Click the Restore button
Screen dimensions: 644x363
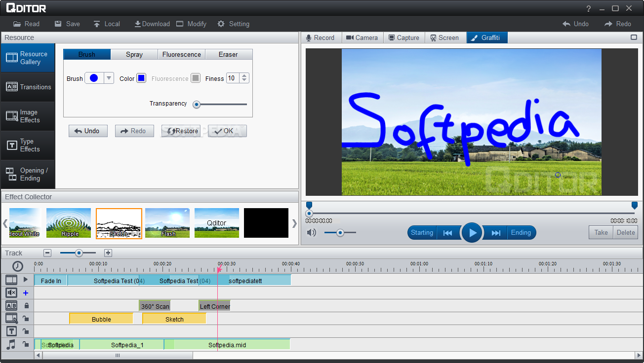181,131
